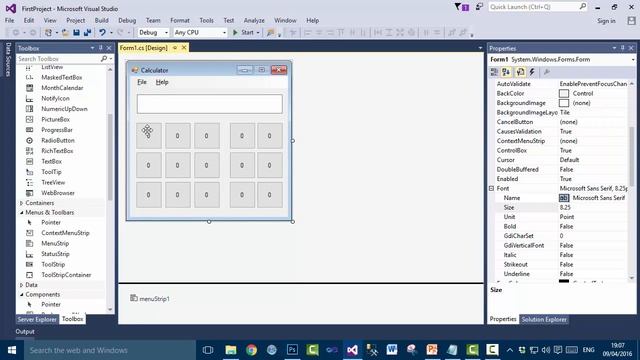The height and width of the screenshot is (360, 640).
Task: Select ContextMenuStrip in Toolbox
Action: click(x=65, y=233)
